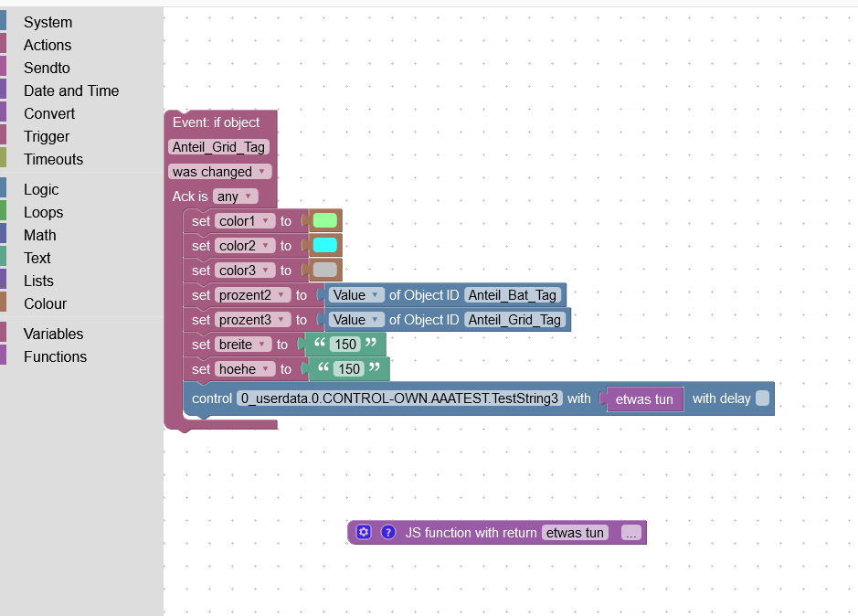This screenshot has width=858, height=616.
Task: Open the color1 variable dropdown
Action: (x=245, y=221)
